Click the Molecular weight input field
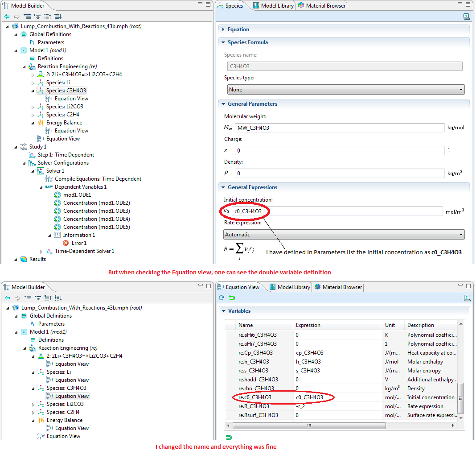476x463 pixels. [339, 128]
